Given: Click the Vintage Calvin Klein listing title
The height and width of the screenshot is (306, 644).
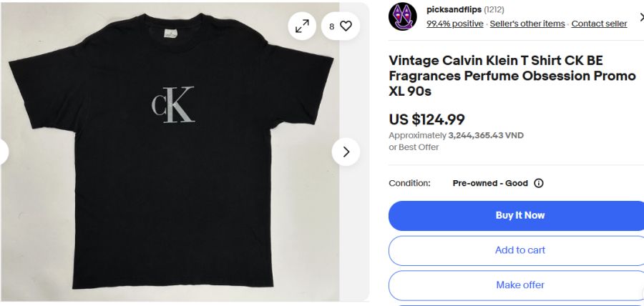Looking at the screenshot, I should point(512,76).
